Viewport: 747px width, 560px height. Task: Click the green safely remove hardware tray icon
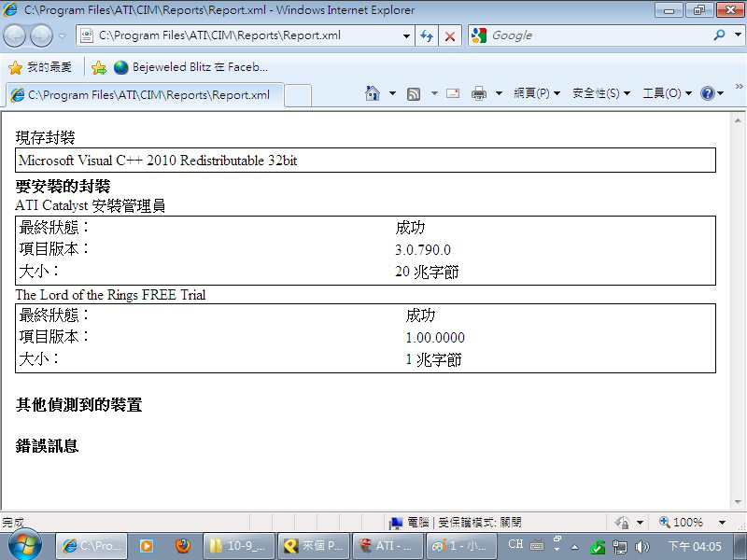point(598,547)
